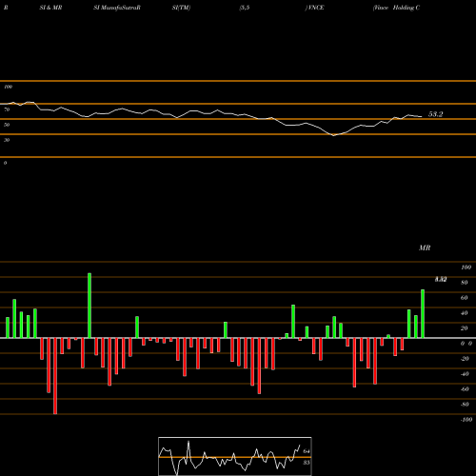This screenshot has width=476, height=476.
Task: Click the 'SI MunafaSutraR' header text
Action: (117, 8)
